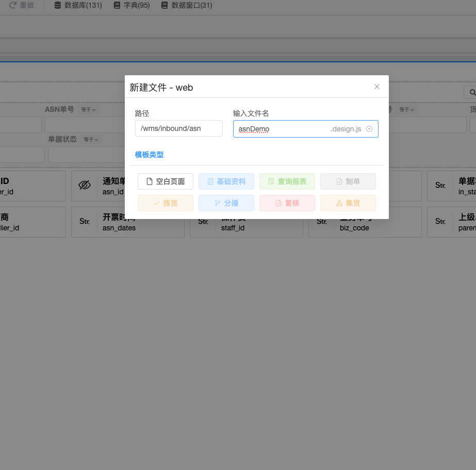Open the 等于 = operator next to ASN单号
The image size is (476, 470).
point(88,110)
